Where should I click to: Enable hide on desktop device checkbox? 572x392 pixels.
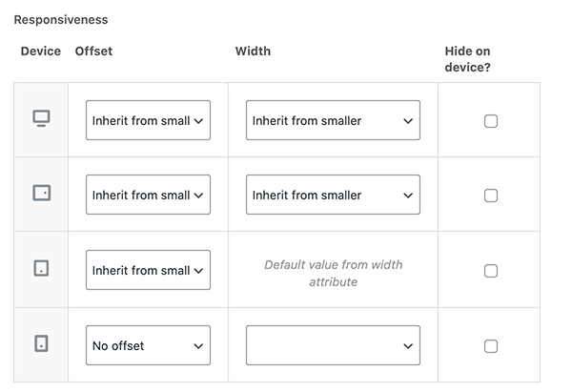click(491, 121)
